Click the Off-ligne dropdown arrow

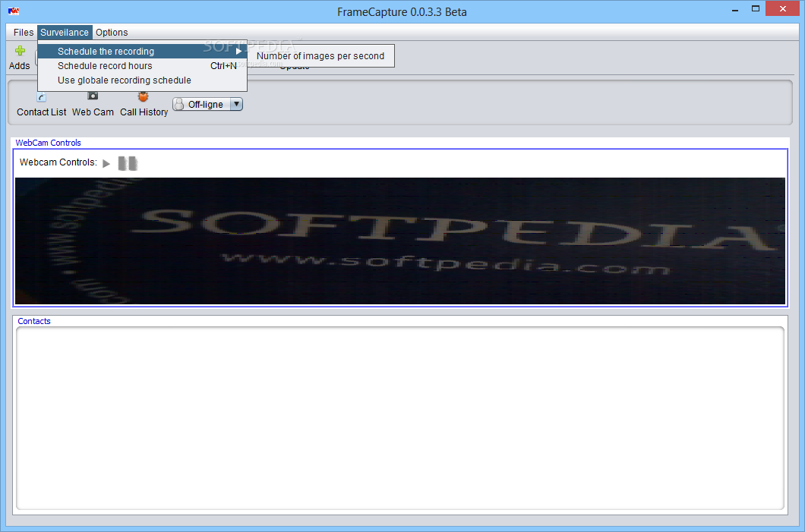pyautogui.click(x=236, y=104)
